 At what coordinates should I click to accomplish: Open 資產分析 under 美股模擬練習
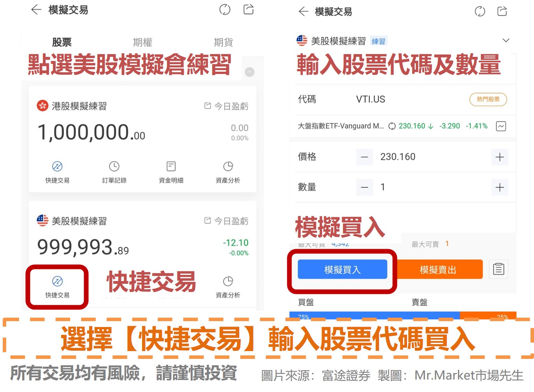point(228,287)
